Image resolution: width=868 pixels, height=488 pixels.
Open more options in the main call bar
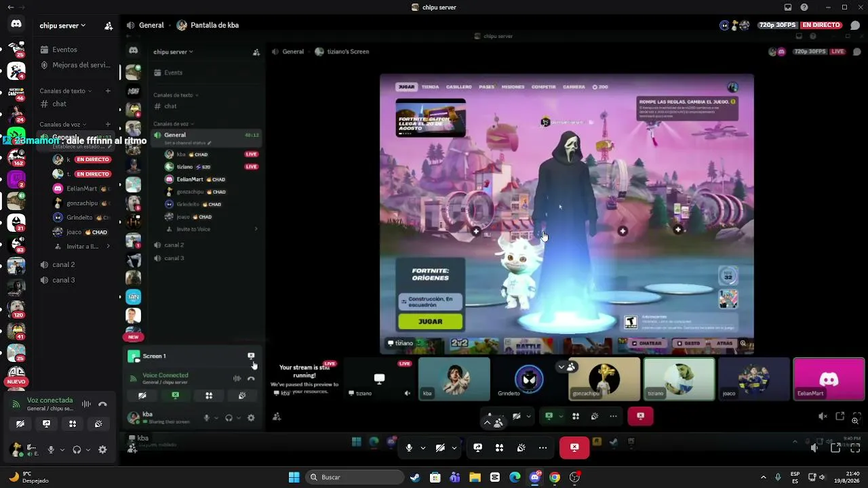542,447
